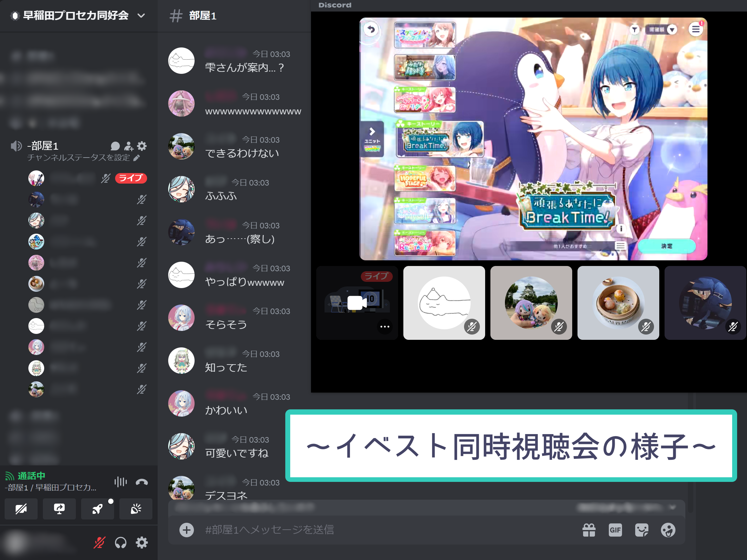Select the HOPEFUL STAGE event banner
This screenshot has height=560, width=747.
point(425,178)
